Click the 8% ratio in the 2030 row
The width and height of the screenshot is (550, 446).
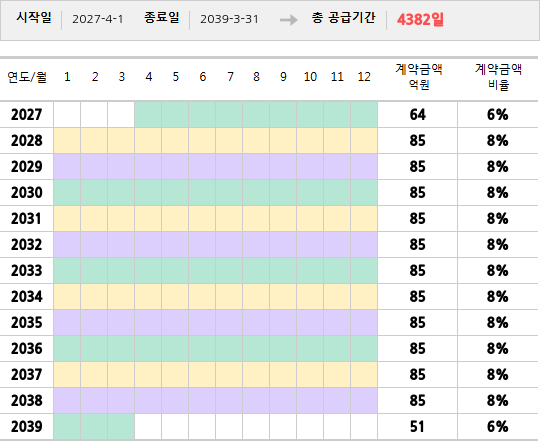pos(497,192)
